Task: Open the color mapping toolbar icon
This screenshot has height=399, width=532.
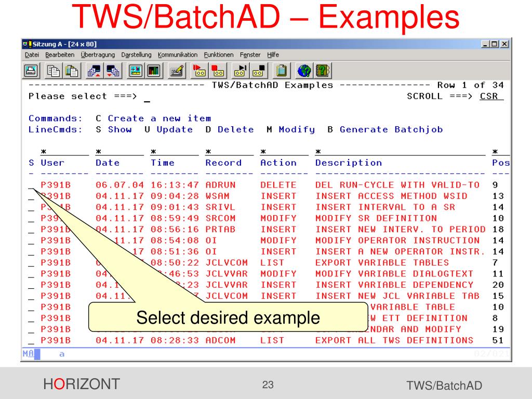Action: tap(154, 71)
